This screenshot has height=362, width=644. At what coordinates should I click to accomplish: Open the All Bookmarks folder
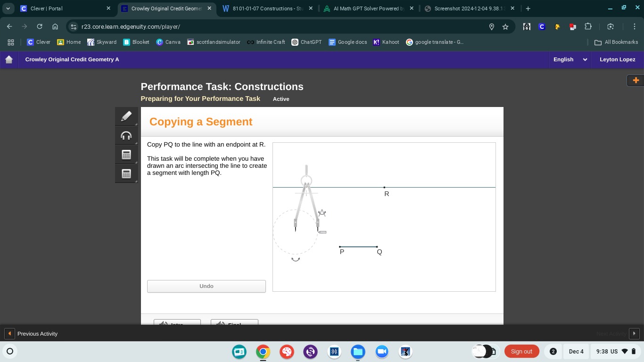[x=616, y=42]
